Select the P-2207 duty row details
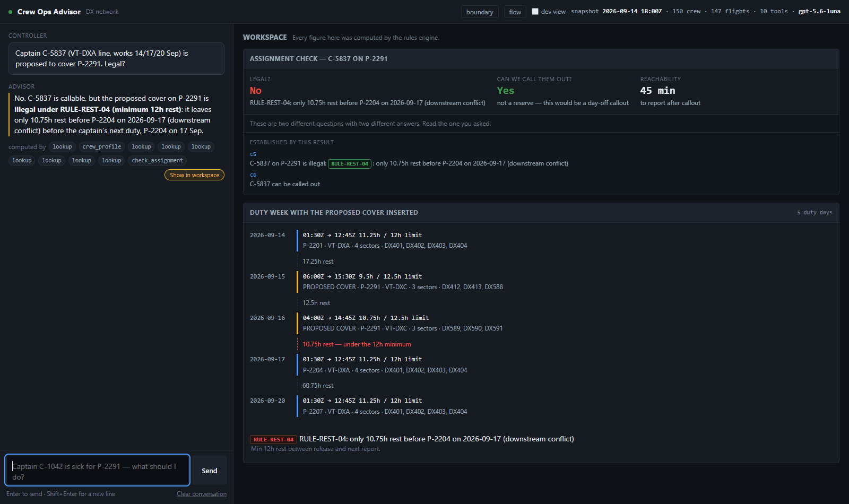 click(385, 412)
